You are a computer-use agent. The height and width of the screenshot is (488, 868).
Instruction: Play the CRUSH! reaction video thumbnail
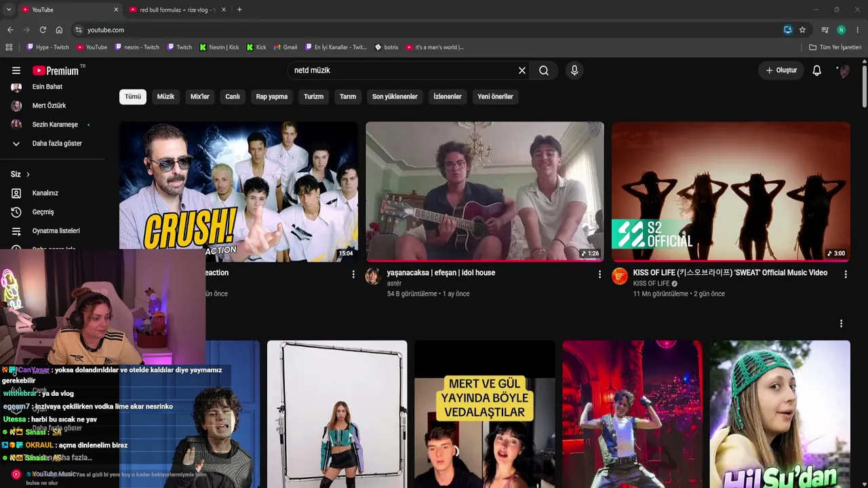tap(239, 192)
